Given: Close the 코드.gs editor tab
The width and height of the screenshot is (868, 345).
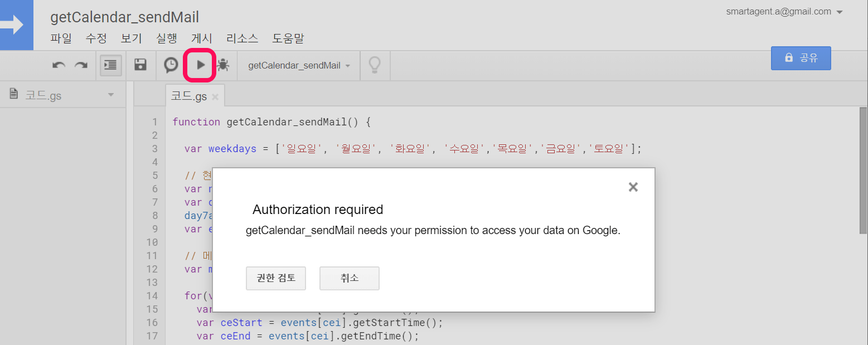Looking at the screenshot, I should [x=215, y=97].
